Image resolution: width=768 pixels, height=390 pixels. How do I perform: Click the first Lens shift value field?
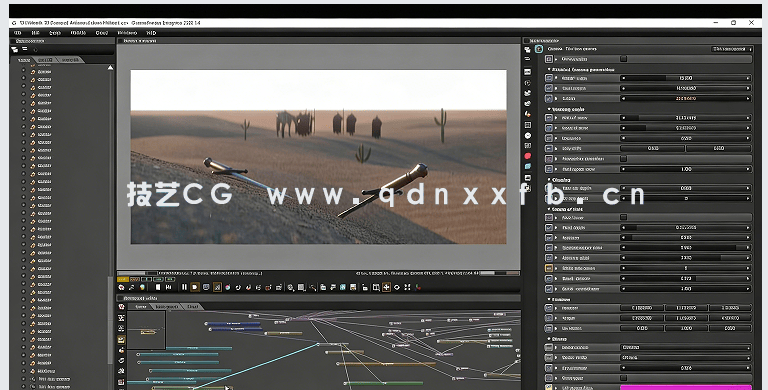tap(652, 148)
